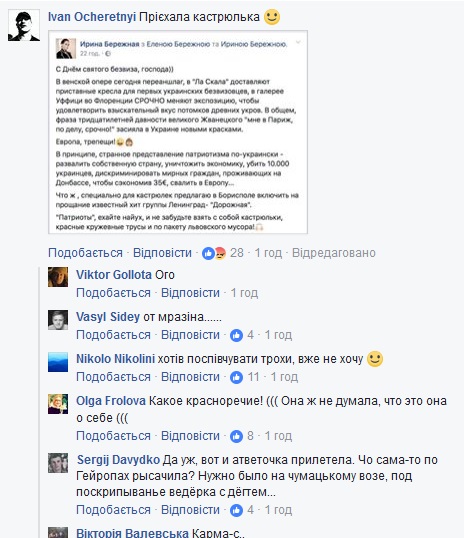This screenshot has width=468, height=538.
Task: Open Vasyl Sidey's profile name link
Action: (108, 317)
